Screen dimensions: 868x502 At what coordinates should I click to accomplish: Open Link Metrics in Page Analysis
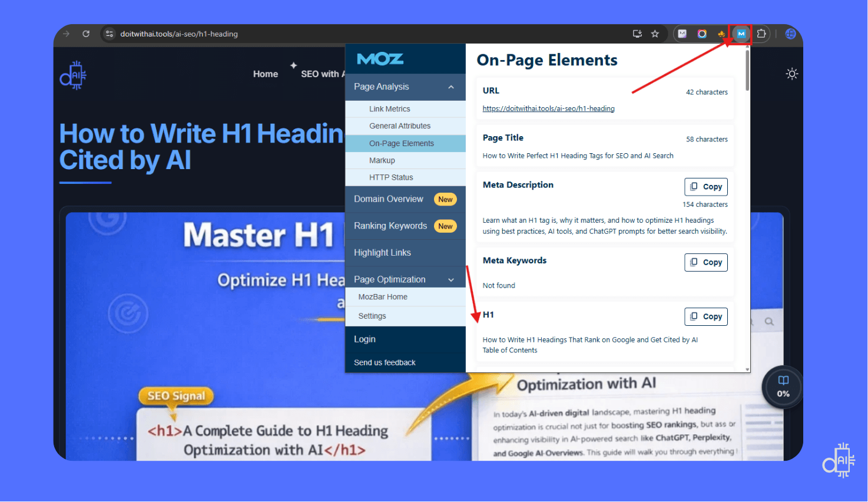[390, 109]
